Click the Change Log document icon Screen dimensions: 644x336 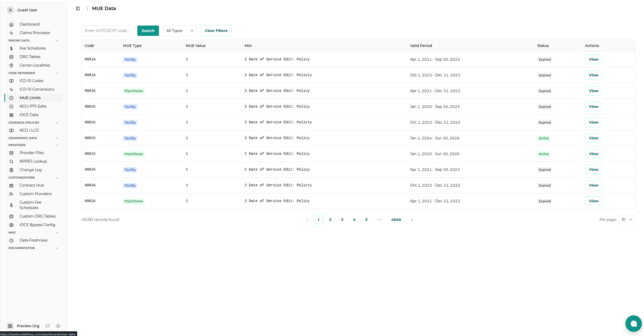pyautogui.click(x=11, y=170)
